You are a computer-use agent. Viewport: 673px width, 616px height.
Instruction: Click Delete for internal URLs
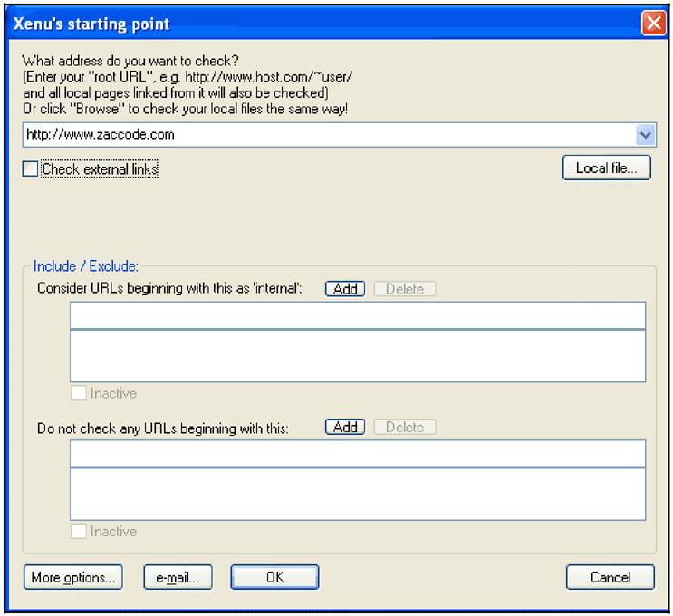(405, 289)
